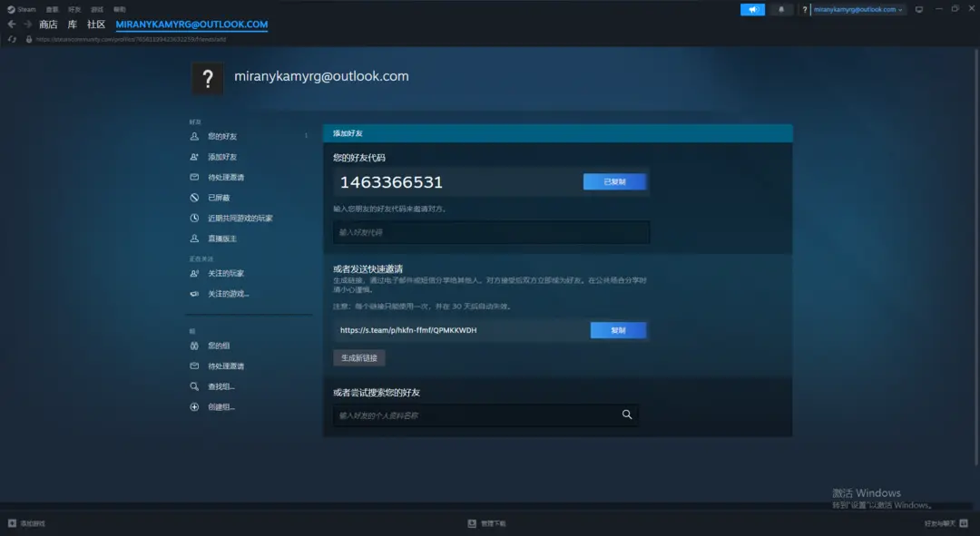The image size is (980, 536).
Task: Click the 已复制 button next to the friend code
Action: click(x=614, y=181)
